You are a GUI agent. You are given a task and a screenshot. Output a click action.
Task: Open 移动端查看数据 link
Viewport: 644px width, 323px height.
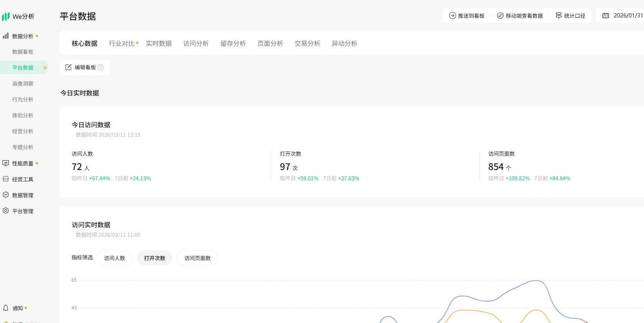520,16
